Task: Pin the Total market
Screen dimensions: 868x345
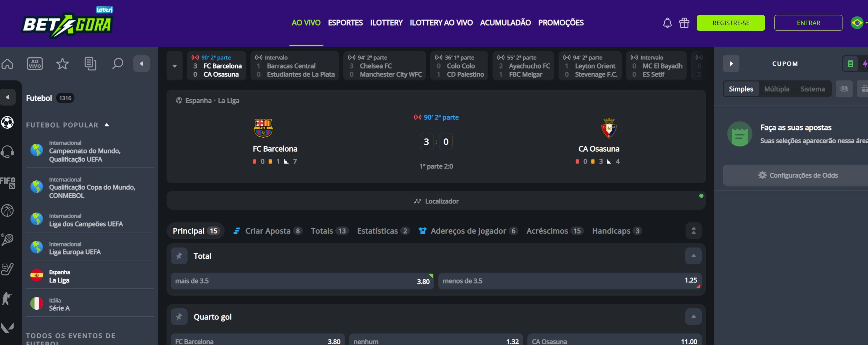Action: pos(179,256)
